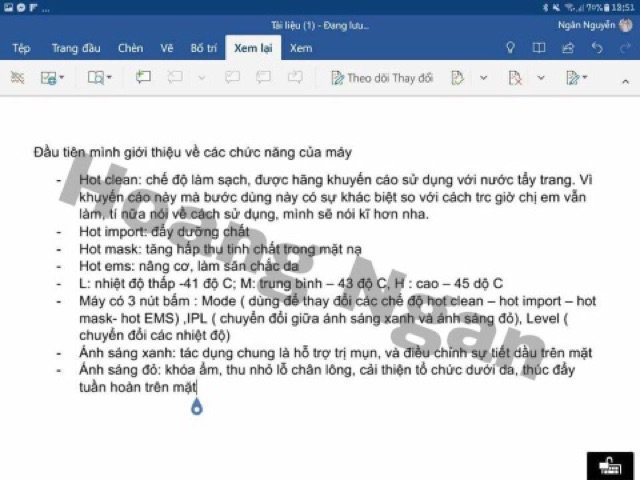Switch to the Trang đầu tab
Image resolution: width=640 pixels, height=480 pixels.
click(x=76, y=48)
